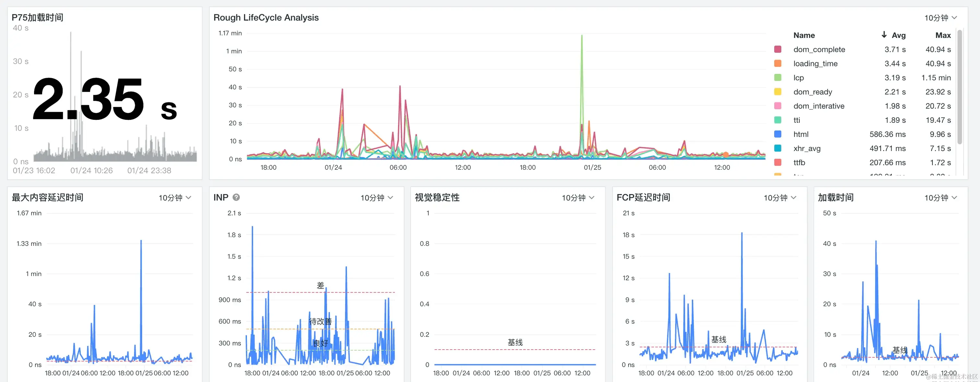Toggle the loading_time legend entry
This screenshot has height=382, width=980.
[x=815, y=64]
